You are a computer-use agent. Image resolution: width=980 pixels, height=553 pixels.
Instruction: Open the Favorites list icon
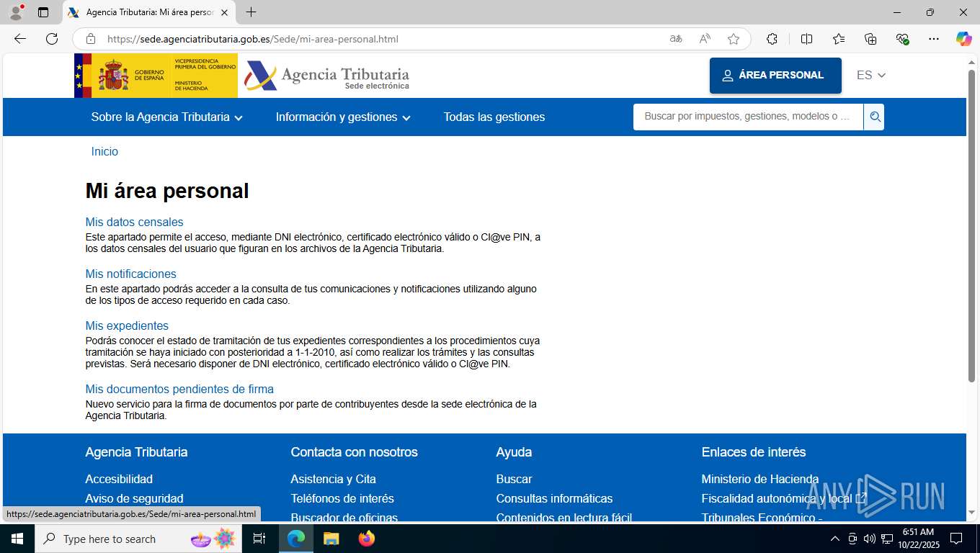point(839,39)
